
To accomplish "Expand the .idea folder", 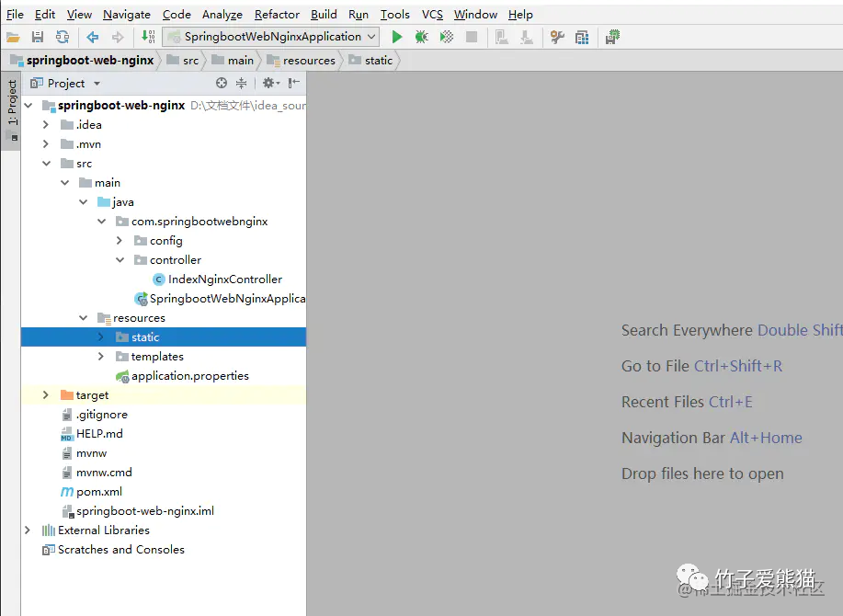I will (x=46, y=125).
